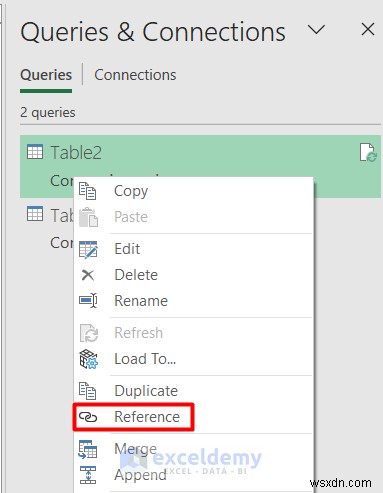The image size is (383, 493).
Task: Click the Edit query pencil icon
Action: (x=88, y=249)
